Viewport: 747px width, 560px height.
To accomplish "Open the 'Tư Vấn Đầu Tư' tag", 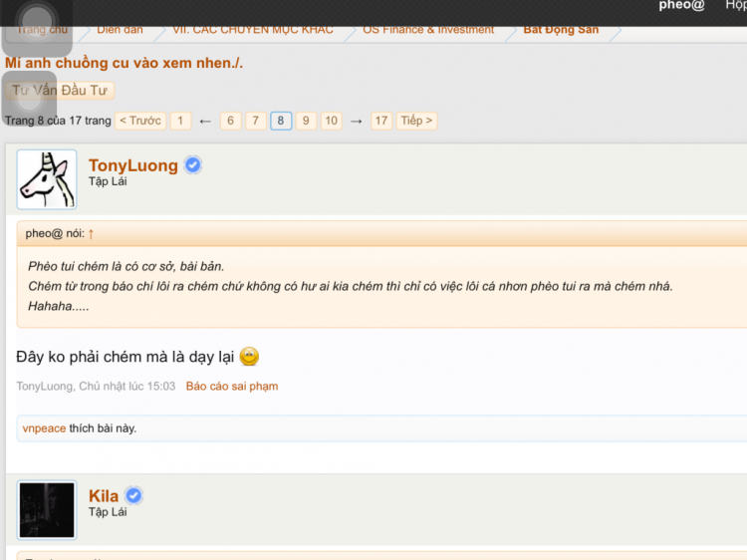I will [x=60, y=90].
